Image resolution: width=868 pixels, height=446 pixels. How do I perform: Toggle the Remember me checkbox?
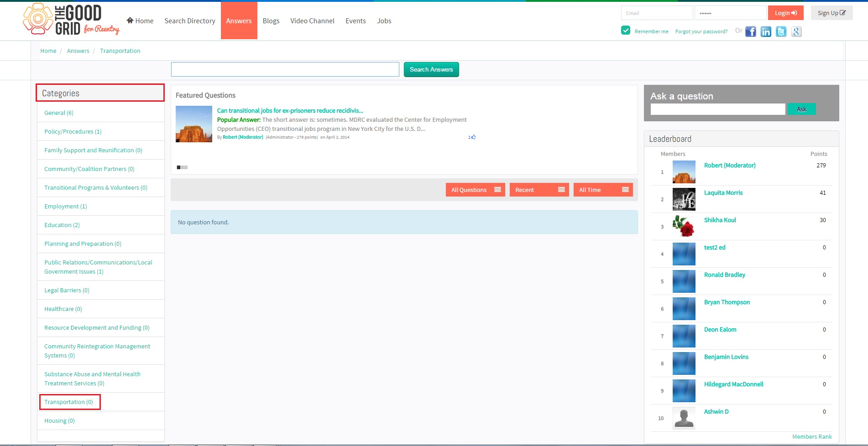(x=626, y=31)
